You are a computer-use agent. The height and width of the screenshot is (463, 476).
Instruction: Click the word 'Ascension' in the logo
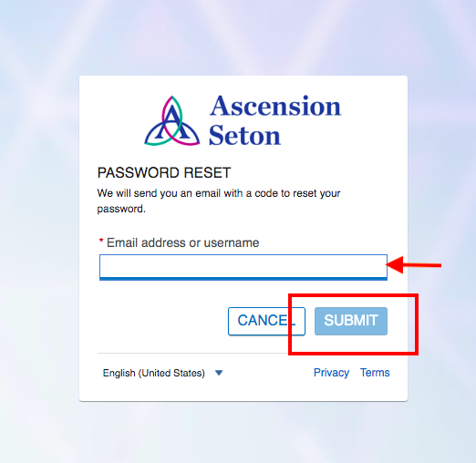tap(275, 106)
